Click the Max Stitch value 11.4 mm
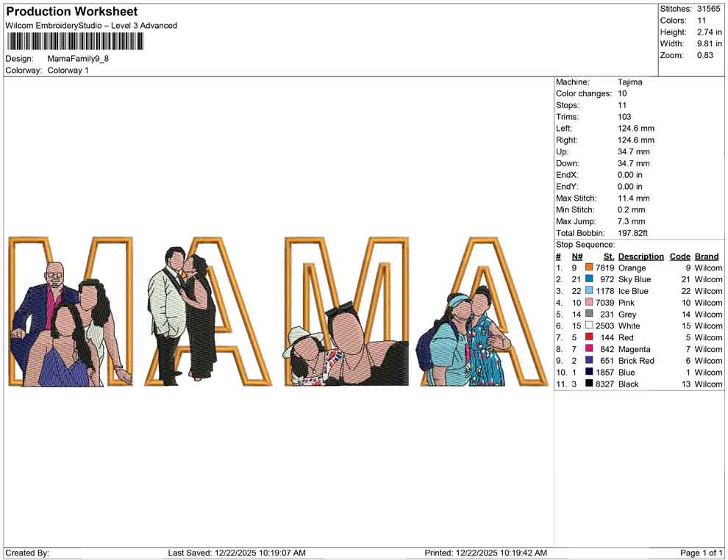The width and height of the screenshot is (728, 560). coord(634,198)
